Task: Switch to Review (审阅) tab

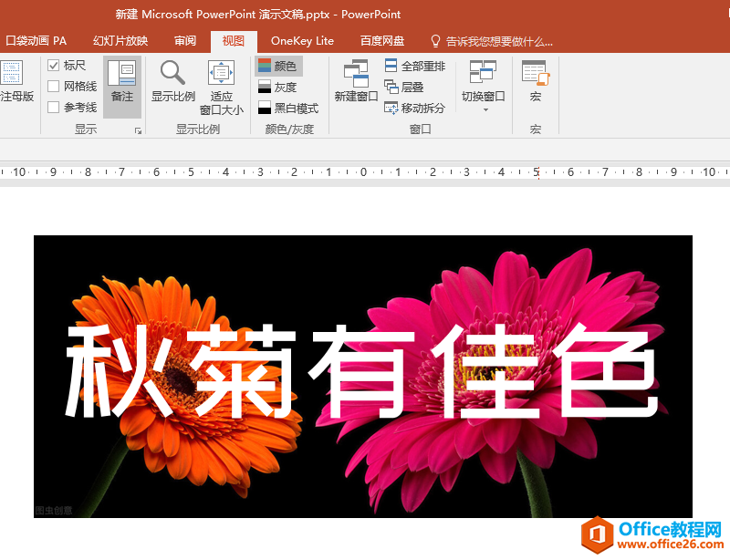Action: coord(185,41)
